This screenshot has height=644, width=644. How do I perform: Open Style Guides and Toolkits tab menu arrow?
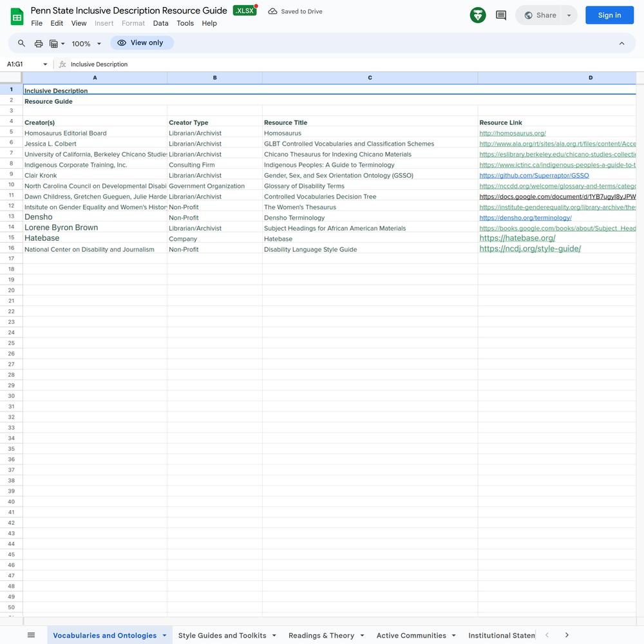(274, 636)
